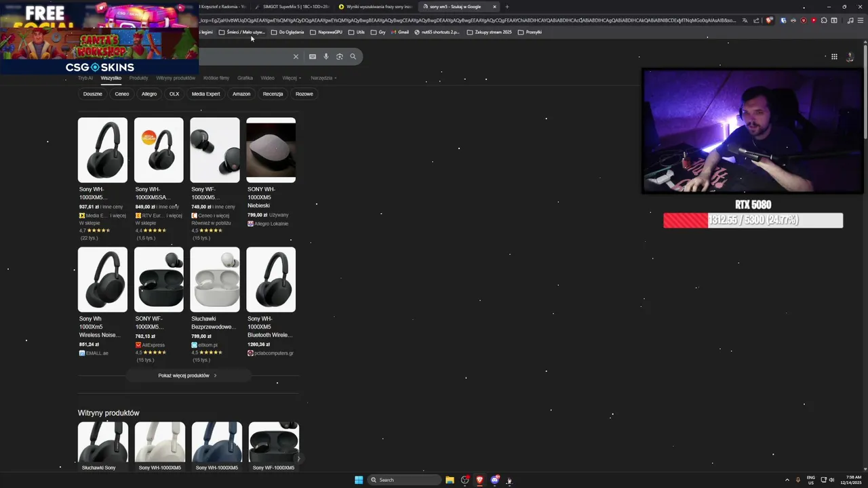Open File Explorer from the taskbar
This screenshot has height=488, width=868.
[450, 480]
